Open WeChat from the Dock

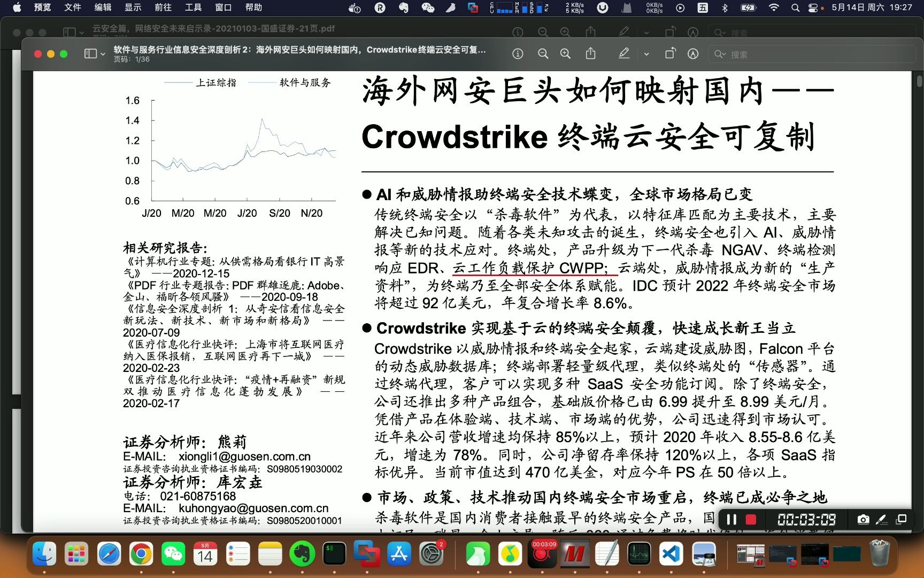173,554
